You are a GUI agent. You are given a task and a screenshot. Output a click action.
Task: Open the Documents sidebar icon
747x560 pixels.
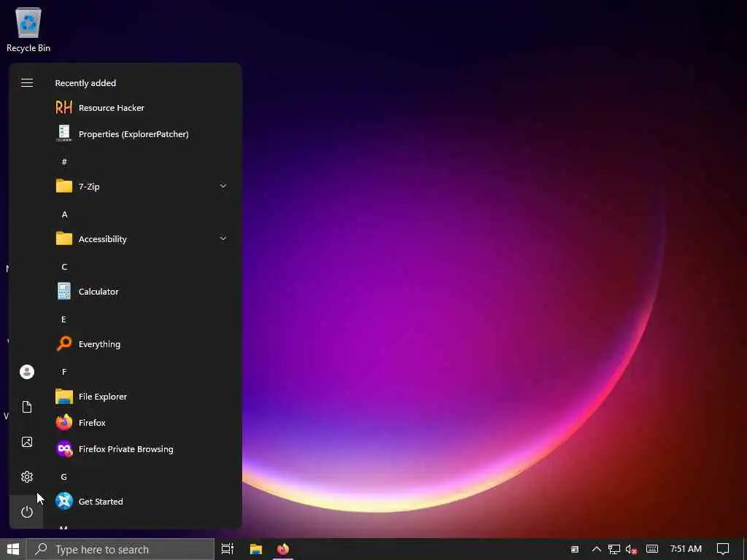(x=27, y=407)
